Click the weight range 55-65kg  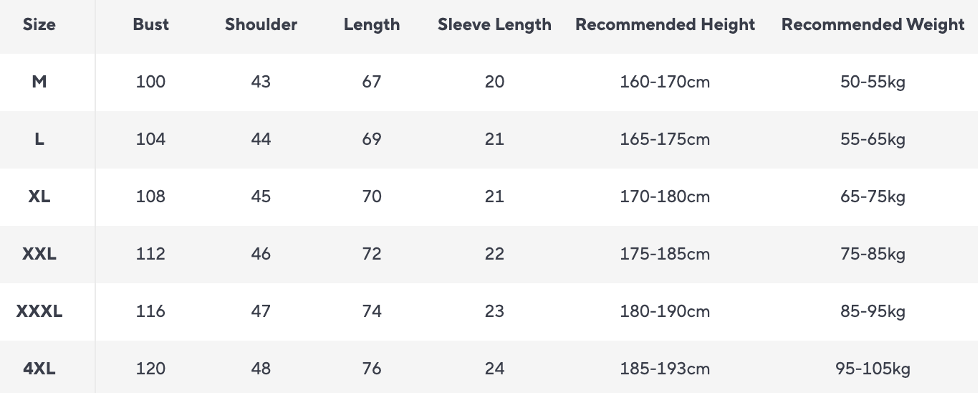click(873, 139)
